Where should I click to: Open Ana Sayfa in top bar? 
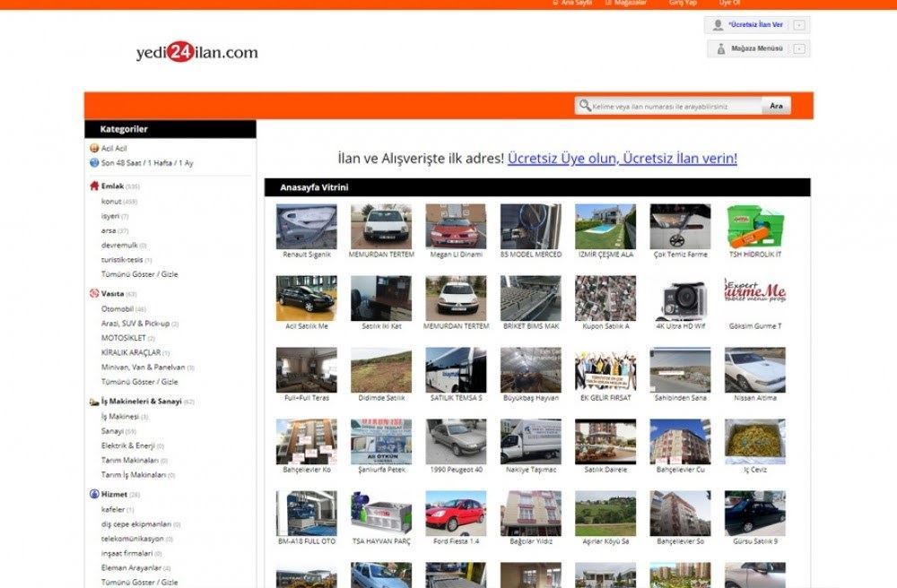pyautogui.click(x=572, y=3)
